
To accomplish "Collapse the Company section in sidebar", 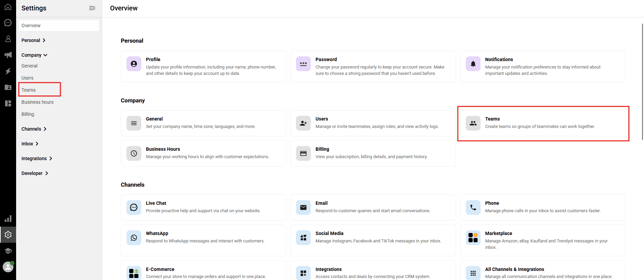I will 35,55.
